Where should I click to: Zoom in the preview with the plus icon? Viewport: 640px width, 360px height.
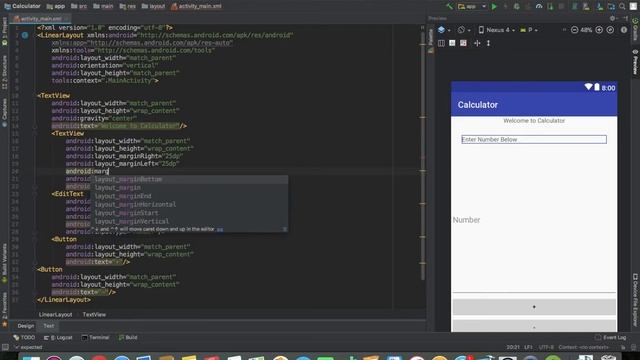point(599,30)
